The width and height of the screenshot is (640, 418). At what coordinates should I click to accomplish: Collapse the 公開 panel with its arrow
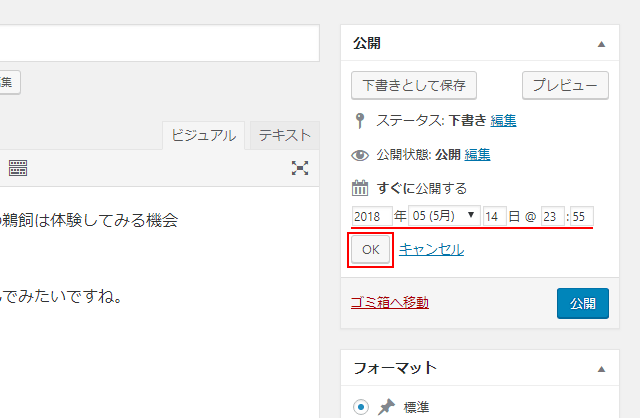click(x=601, y=45)
